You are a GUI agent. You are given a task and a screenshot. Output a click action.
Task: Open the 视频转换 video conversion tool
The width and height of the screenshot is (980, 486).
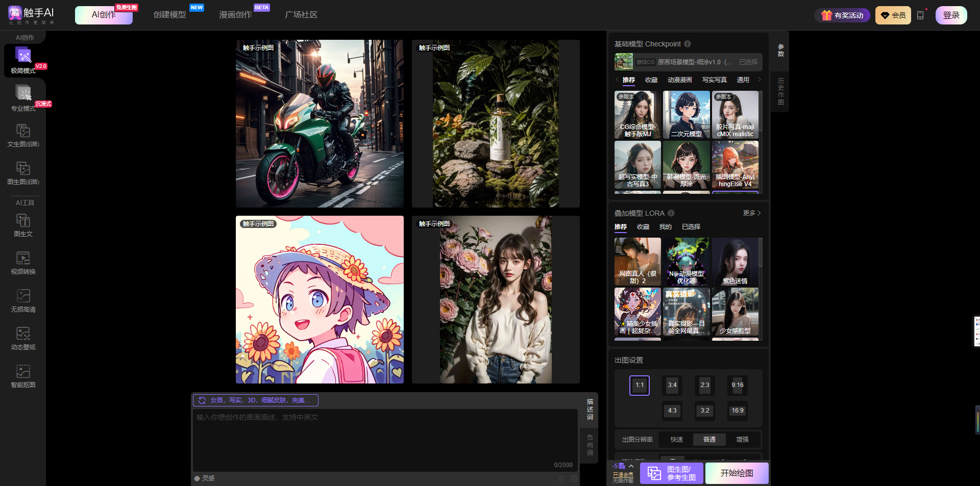23,263
